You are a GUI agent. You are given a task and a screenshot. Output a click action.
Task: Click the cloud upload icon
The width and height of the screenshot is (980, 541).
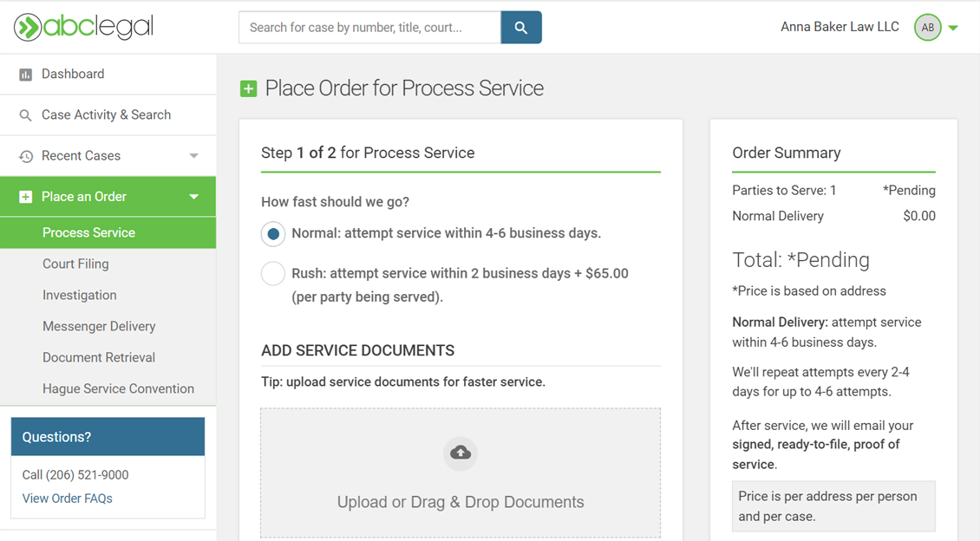point(461,453)
